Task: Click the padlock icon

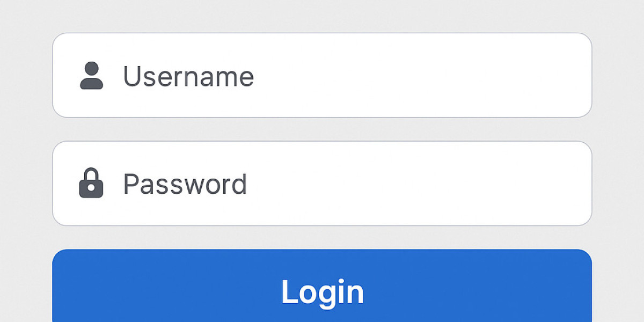Action: [91, 184]
